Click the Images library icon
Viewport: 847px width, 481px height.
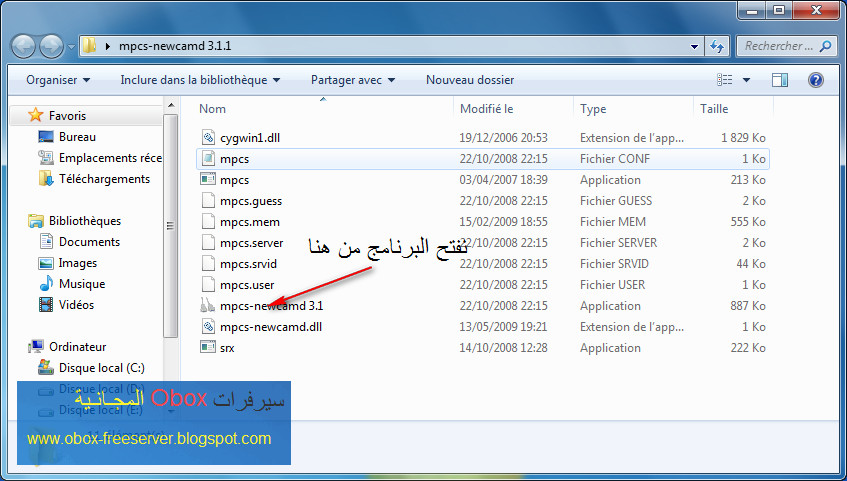[x=46, y=263]
